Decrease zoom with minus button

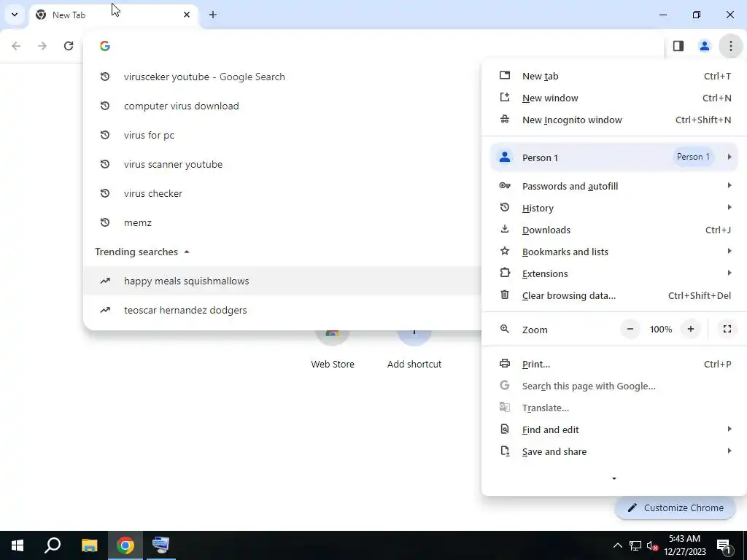(630, 329)
